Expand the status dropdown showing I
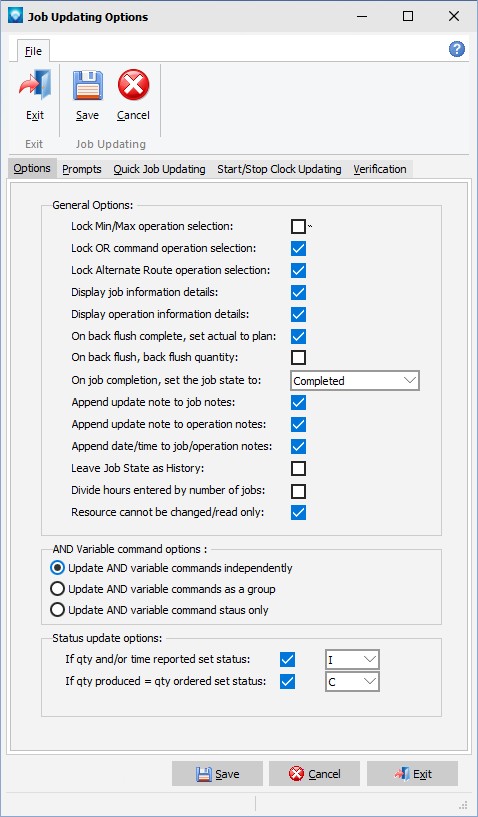Image resolution: width=478 pixels, height=817 pixels. [352, 660]
